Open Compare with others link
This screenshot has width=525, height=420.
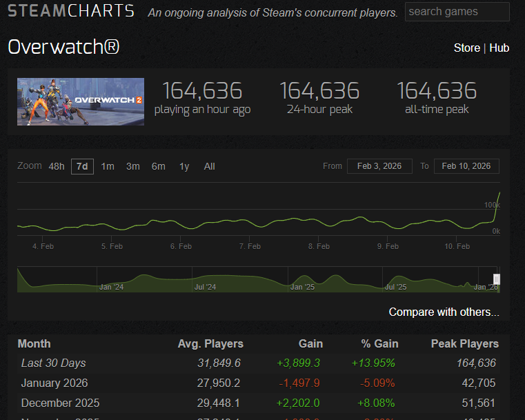click(x=444, y=312)
